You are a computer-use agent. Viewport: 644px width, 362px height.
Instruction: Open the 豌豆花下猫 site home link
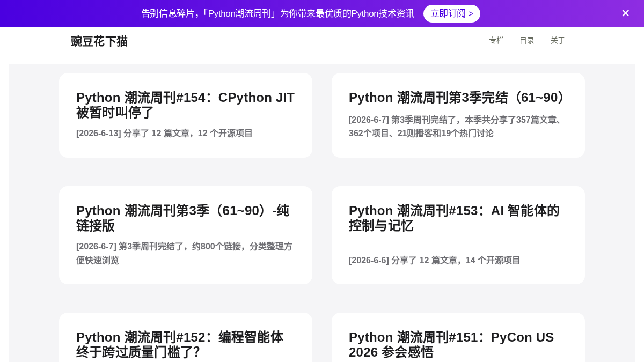(99, 41)
